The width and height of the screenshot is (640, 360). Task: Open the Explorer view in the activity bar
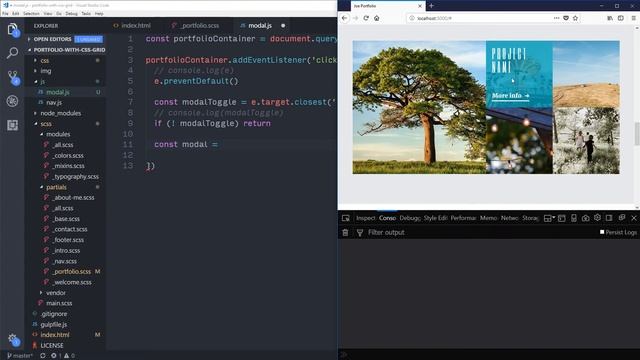(x=12, y=29)
